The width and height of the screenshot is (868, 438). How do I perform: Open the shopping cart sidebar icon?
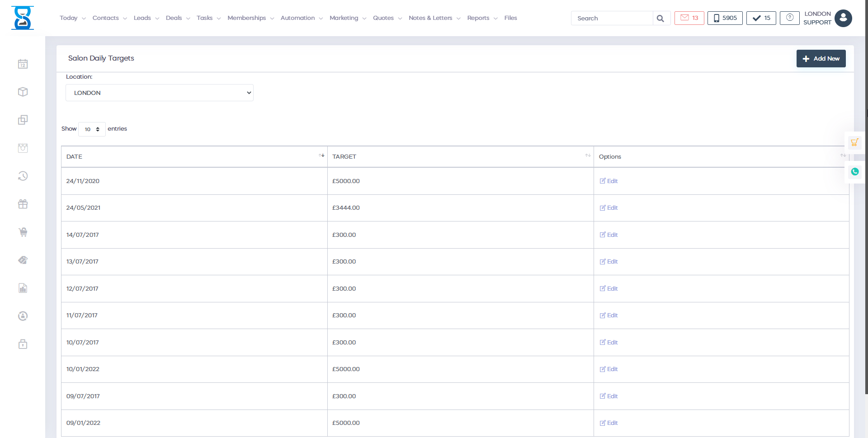(x=23, y=232)
